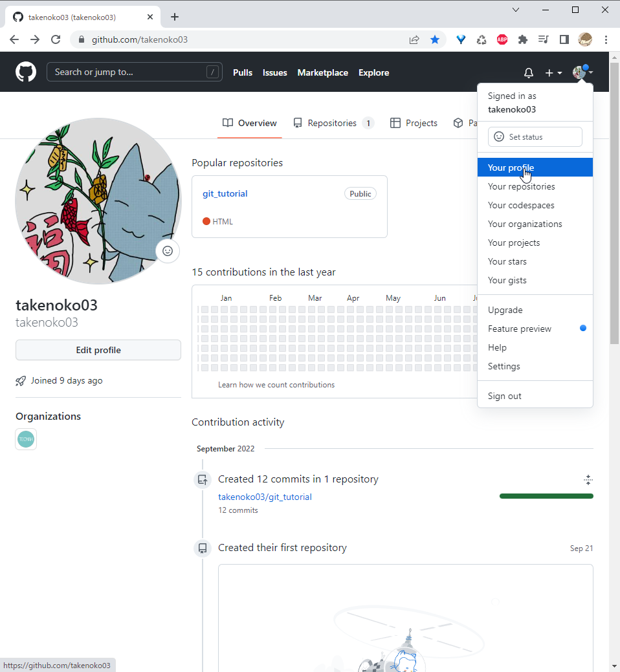This screenshot has height=672, width=620.
Task: Toggle the bookmark star icon
Action: pyautogui.click(x=435, y=40)
